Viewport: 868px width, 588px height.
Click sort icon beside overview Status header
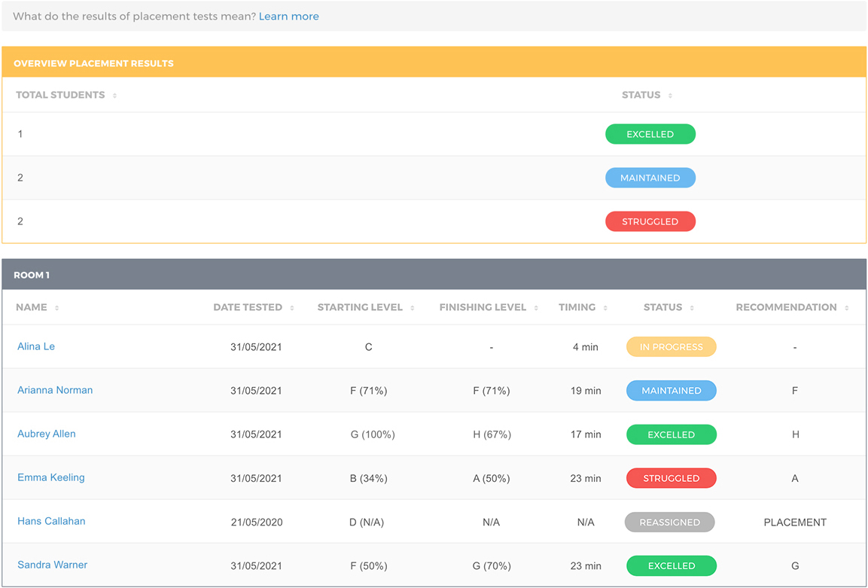(670, 96)
